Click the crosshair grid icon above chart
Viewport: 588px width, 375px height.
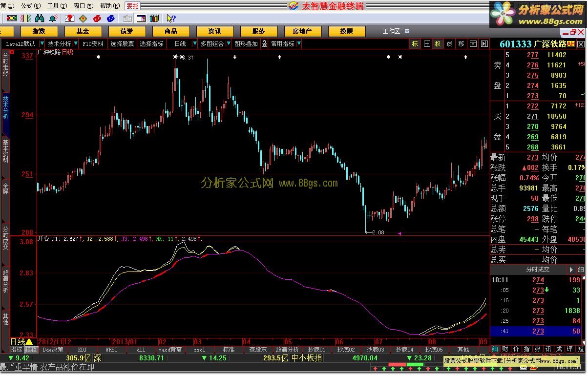[x=427, y=43]
